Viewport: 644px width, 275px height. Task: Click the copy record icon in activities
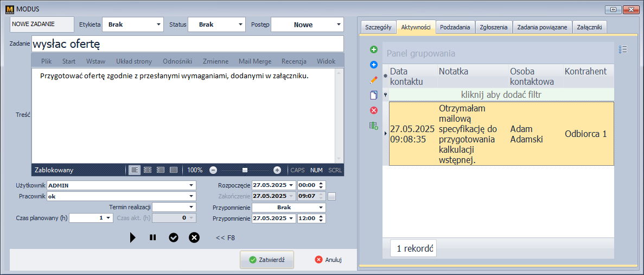[x=373, y=95]
